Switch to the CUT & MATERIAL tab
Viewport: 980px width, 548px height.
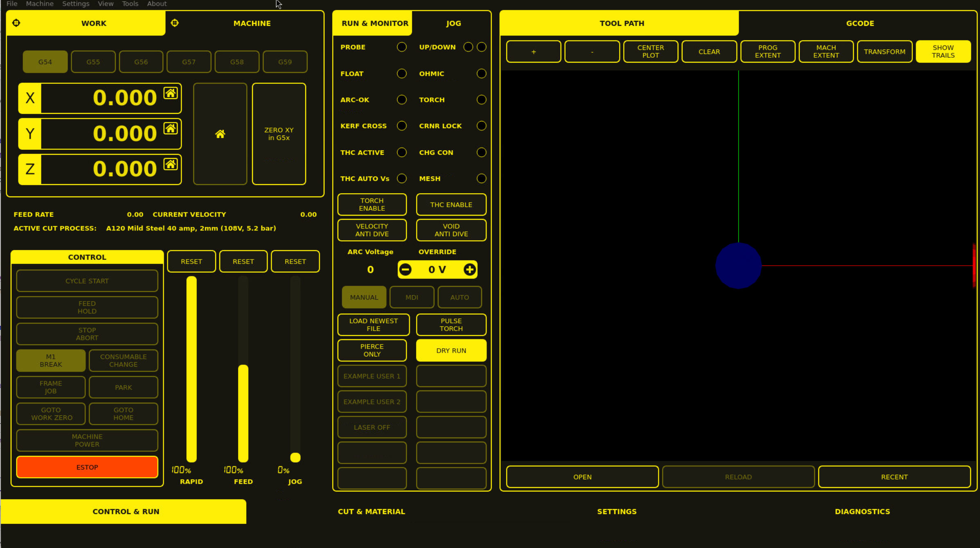(371, 511)
